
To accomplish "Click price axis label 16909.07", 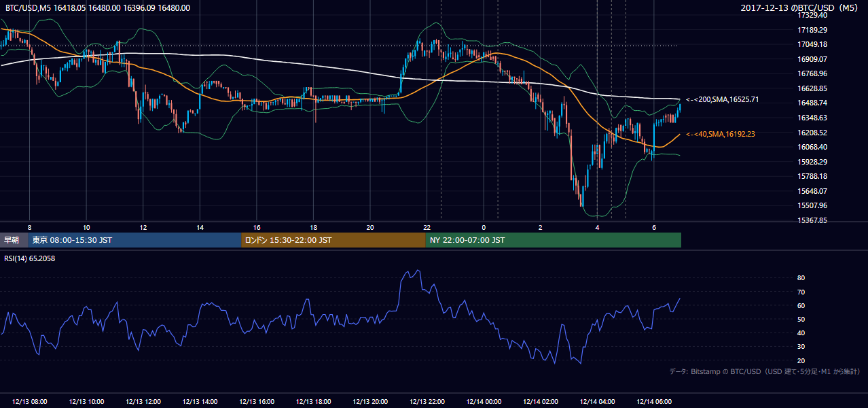I will (812, 59).
